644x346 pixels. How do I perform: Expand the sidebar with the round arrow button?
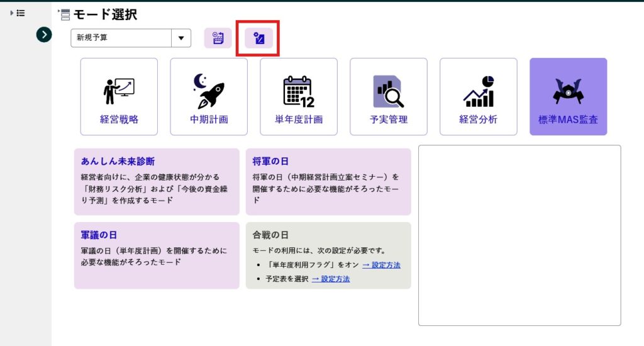pyautogui.click(x=43, y=35)
